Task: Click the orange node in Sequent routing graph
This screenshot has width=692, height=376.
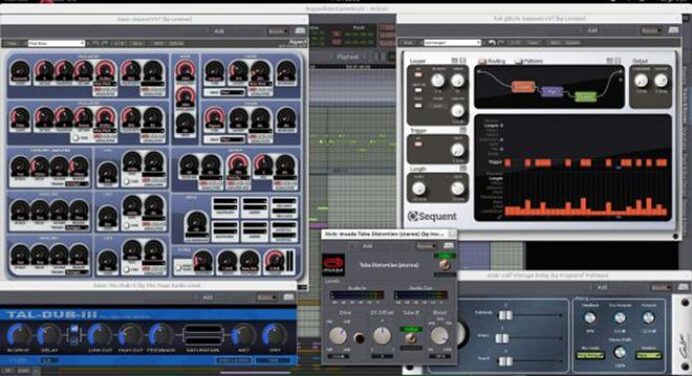Action: tap(523, 86)
